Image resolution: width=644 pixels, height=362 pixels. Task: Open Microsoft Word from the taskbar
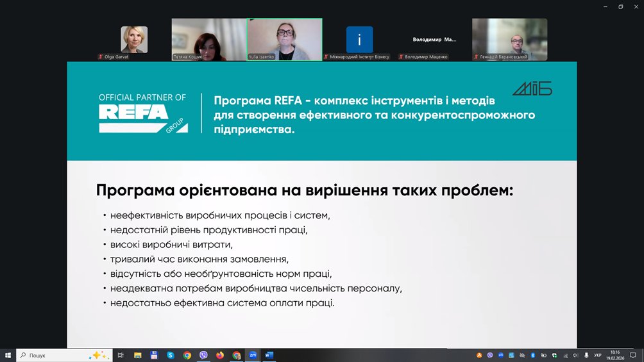click(269, 355)
